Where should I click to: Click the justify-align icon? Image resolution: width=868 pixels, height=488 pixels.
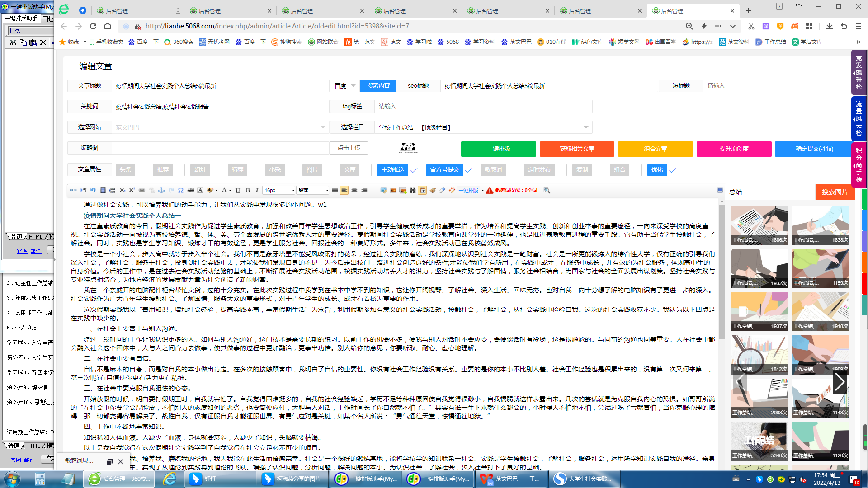(335, 190)
